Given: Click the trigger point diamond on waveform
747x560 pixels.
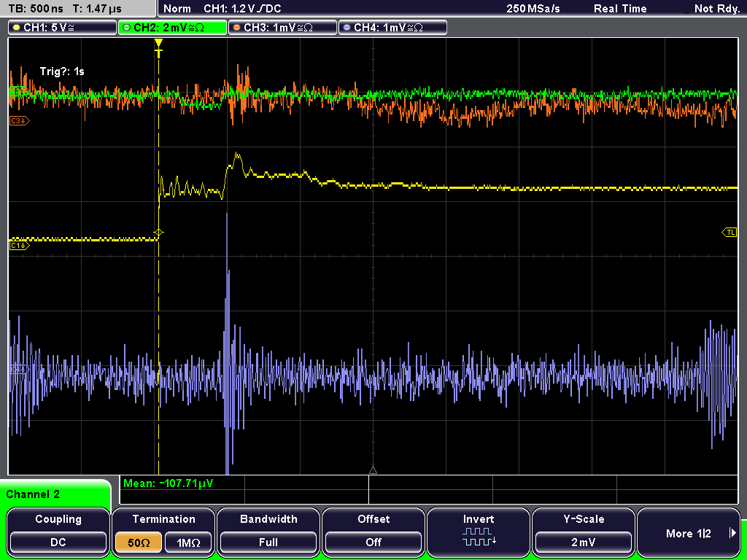Looking at the screenshot, I should pyautogui.click(x=158, y=233).
